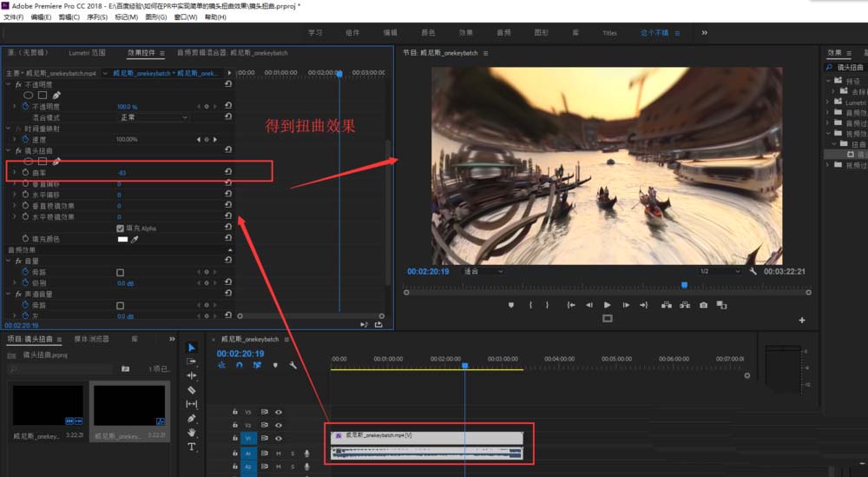Open the 1/2 playback resolution dropdown
868x477 pixels.
click(720, 271)
